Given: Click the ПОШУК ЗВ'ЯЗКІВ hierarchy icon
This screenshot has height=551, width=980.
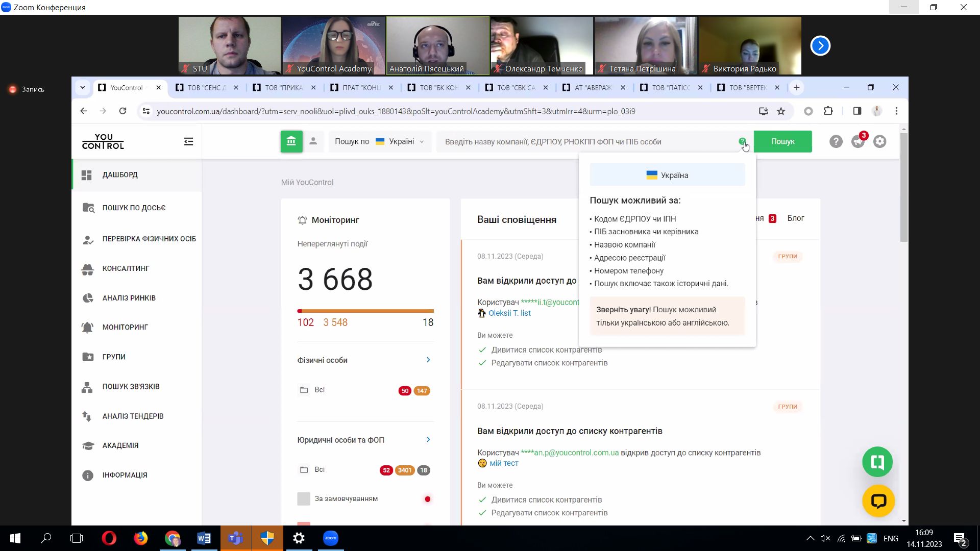Looking at the screenshot, I should 87,387.
